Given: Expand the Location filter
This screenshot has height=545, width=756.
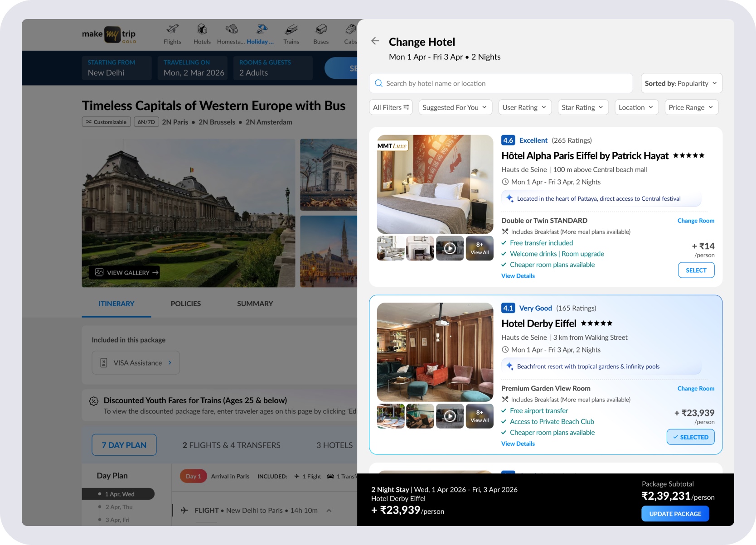Looking at the screenshot, I should pos(636,107).
